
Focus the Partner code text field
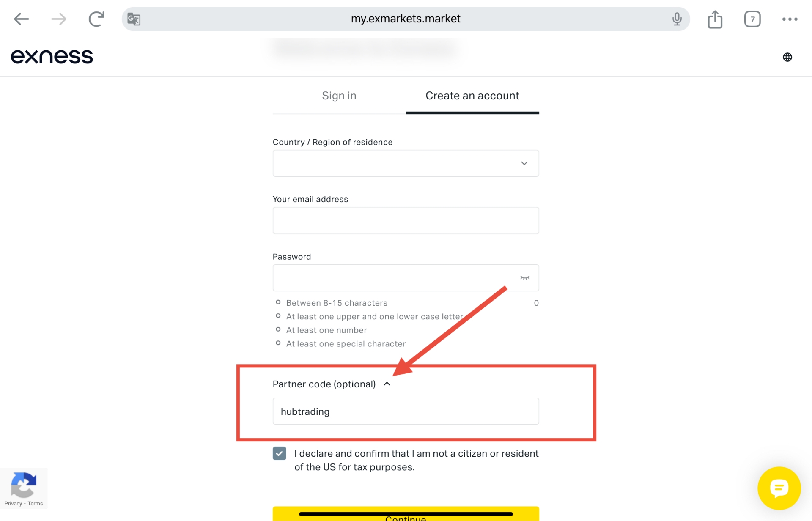click(x=406, y=411)
